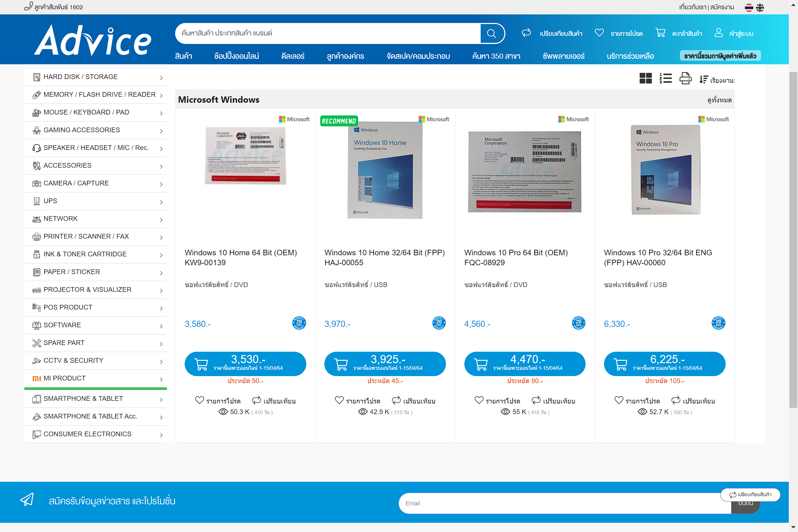Expand PRINTER / SCANNER / FAX category
798x532 pixels.
click(x=95, y=236)
